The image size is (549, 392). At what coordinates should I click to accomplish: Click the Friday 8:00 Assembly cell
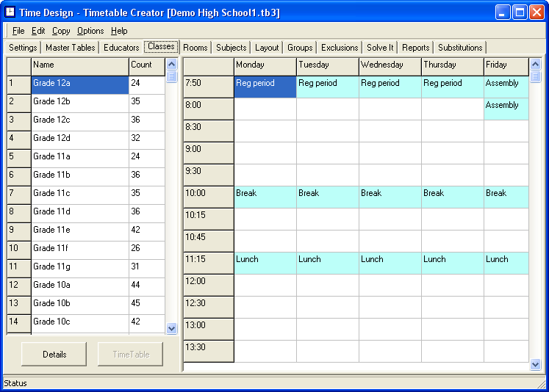click(x=506, y=109)
